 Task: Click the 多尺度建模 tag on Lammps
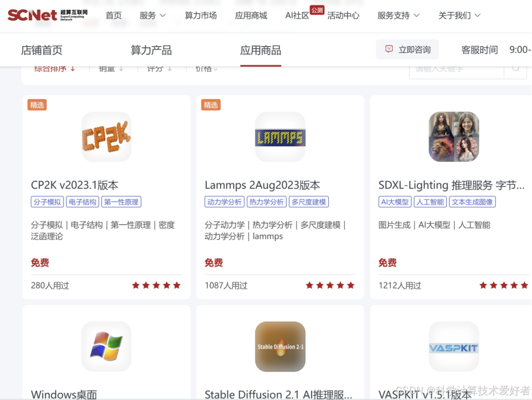pyautogui.click(x=309, y=202)
